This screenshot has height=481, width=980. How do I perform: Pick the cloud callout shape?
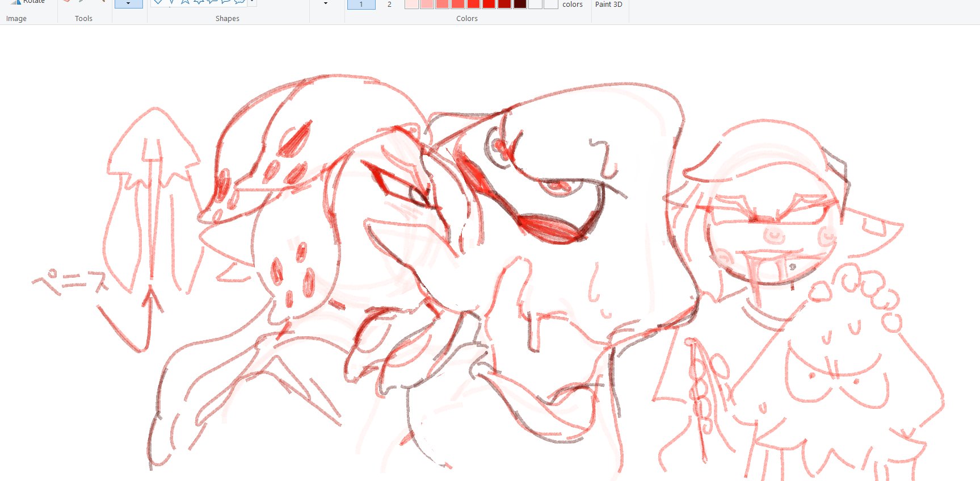(x=239, y=2)
